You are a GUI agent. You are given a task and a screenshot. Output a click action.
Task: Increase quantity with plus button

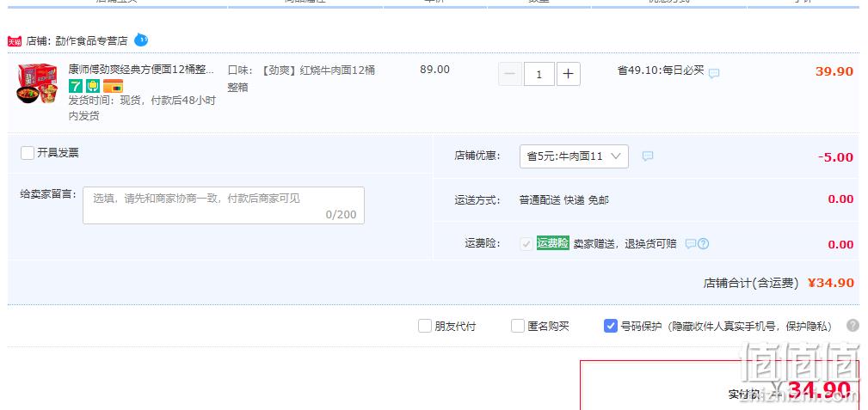click(569, 74)
